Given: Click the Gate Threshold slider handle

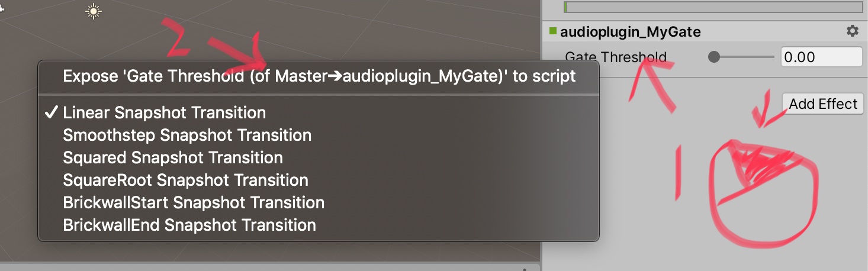Looking at the screenshot, I should (714, 57).
